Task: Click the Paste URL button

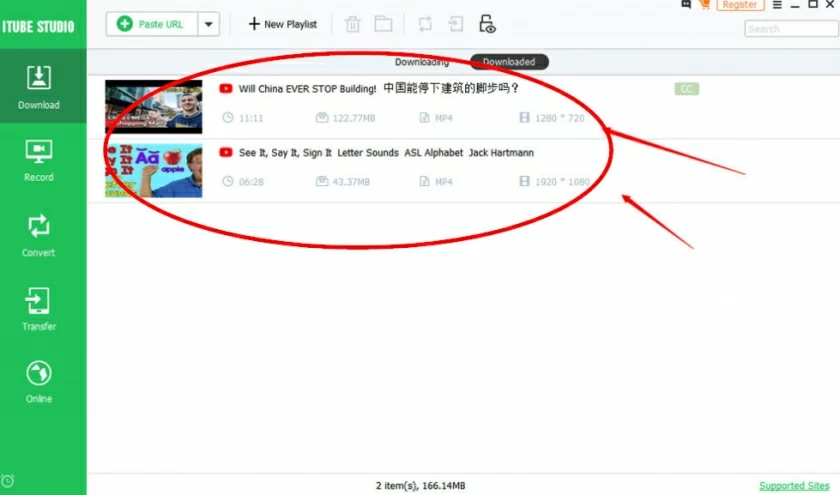Action: click(152, 24)
